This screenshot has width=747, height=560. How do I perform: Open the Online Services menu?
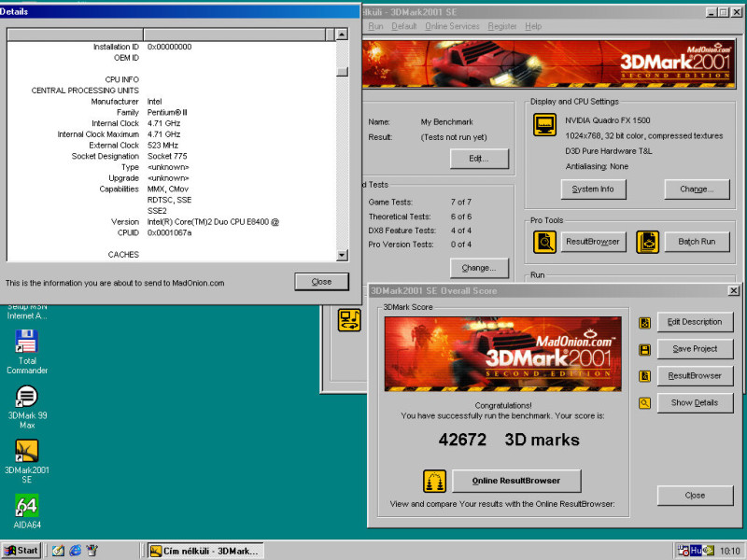point(452,26)
